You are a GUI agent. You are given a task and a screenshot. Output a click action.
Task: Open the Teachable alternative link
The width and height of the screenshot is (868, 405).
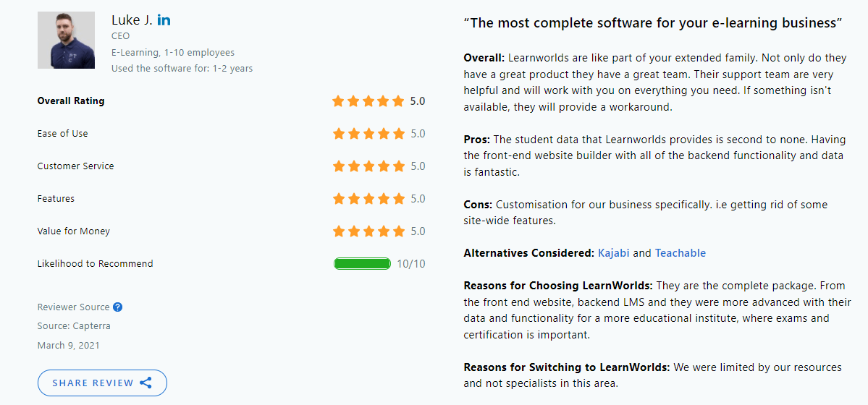click(x=681, y=253)
